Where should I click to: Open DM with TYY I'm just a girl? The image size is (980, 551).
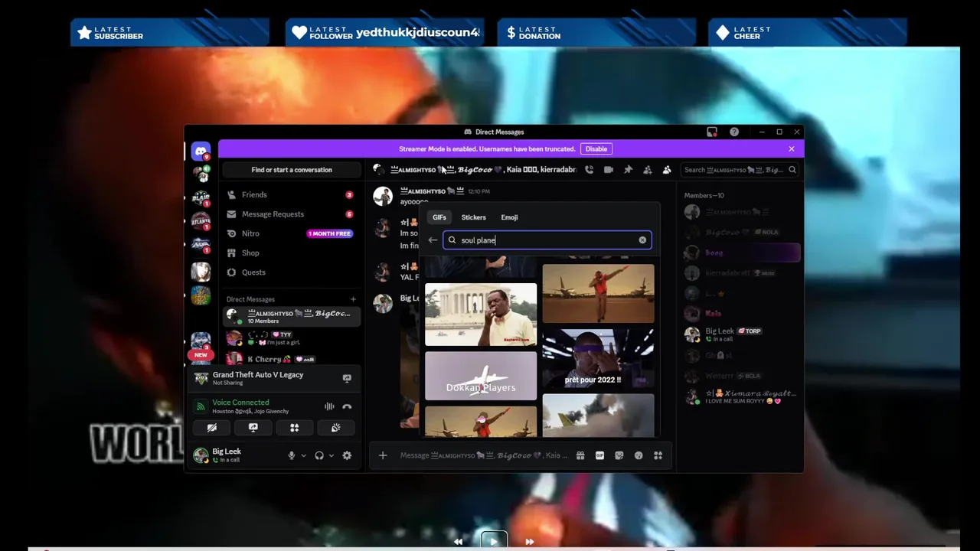[x=291, y=338]
